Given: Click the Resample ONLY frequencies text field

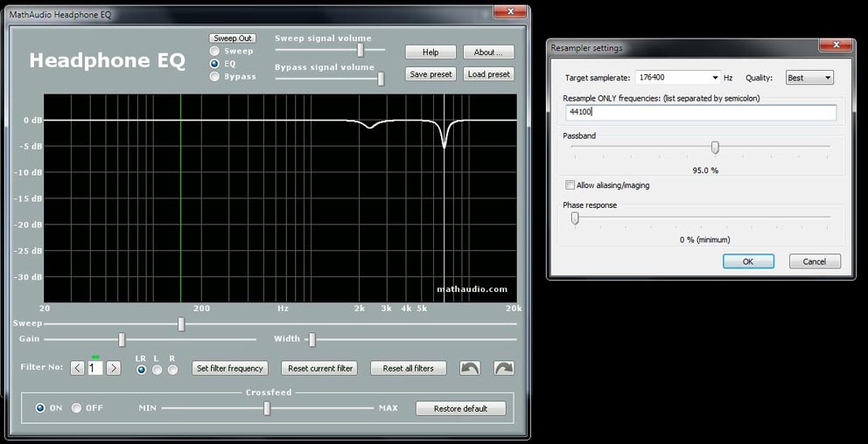Looking at the screenshot, I should 700,113.
